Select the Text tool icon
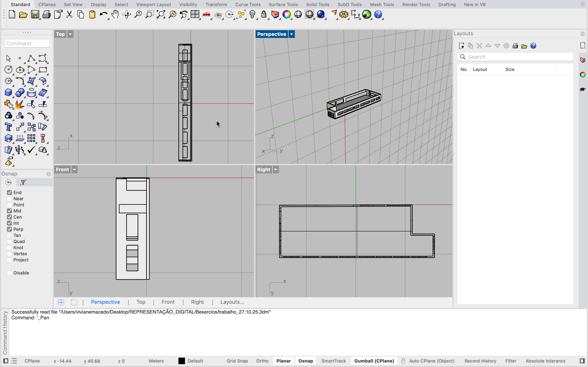The height and width of the screenshot is (367, 588). (x=8, y=127)
